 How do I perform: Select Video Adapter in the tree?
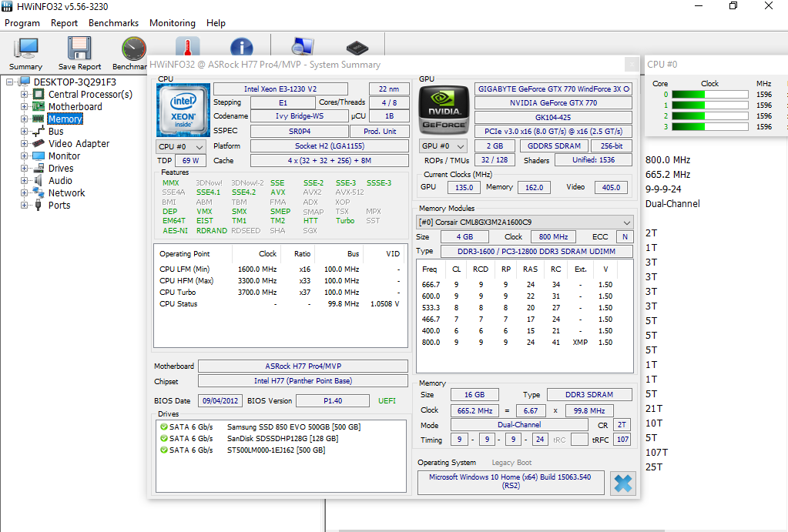pyautogui.click(x=79, y=144)
